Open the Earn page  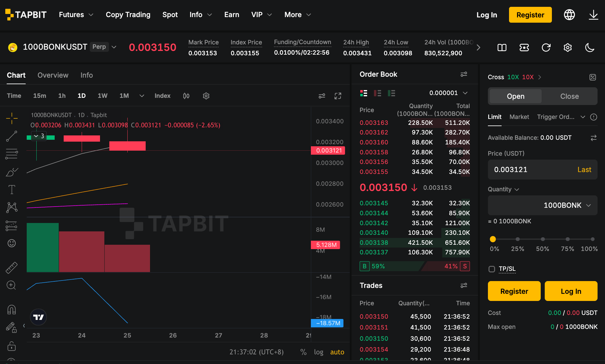[232, 15]
